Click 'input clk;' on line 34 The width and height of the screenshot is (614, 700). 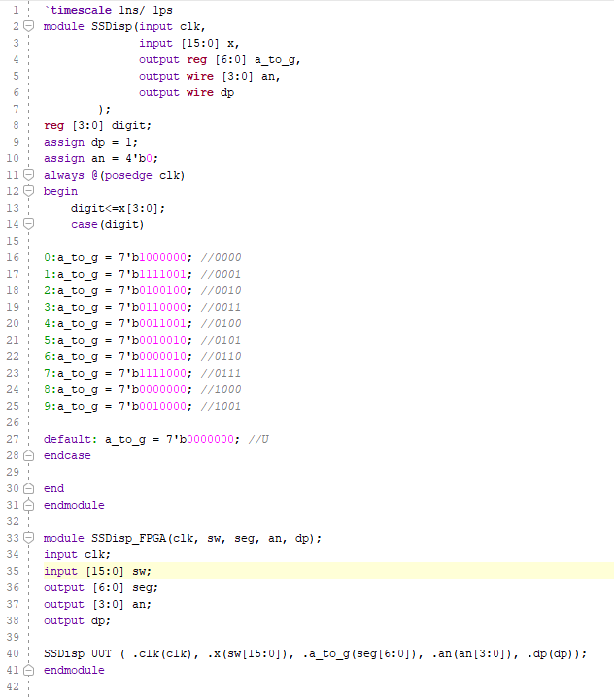tap(78, 555)
